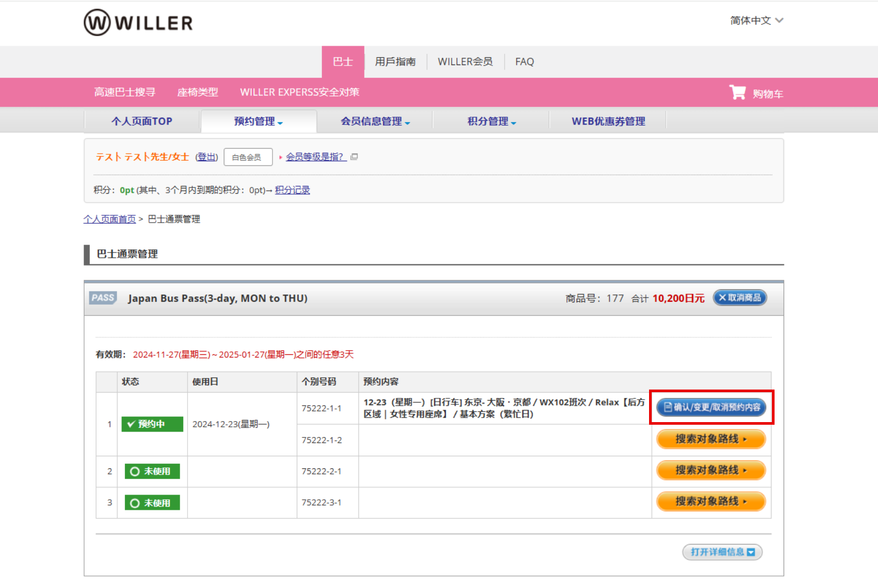Open 会员等级是指? link
Viewport: 878px width, 588px height.
click(x=316, y=157)
